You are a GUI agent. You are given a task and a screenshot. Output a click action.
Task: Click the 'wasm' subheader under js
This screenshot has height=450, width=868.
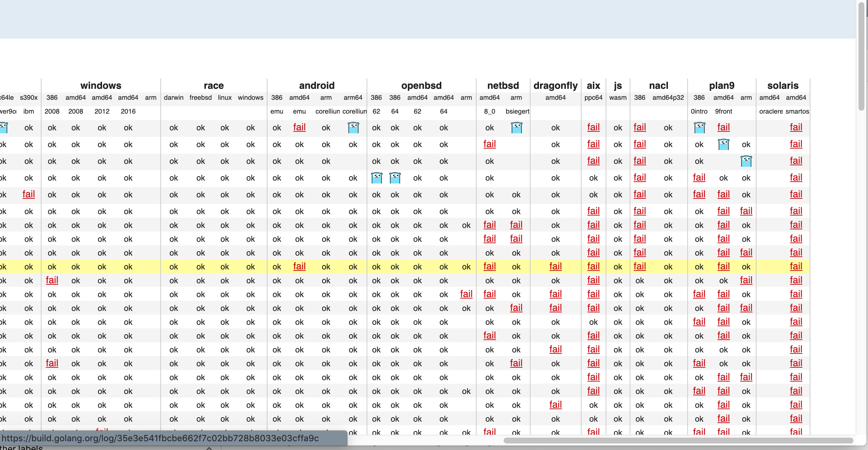click(x=618, y=98)
